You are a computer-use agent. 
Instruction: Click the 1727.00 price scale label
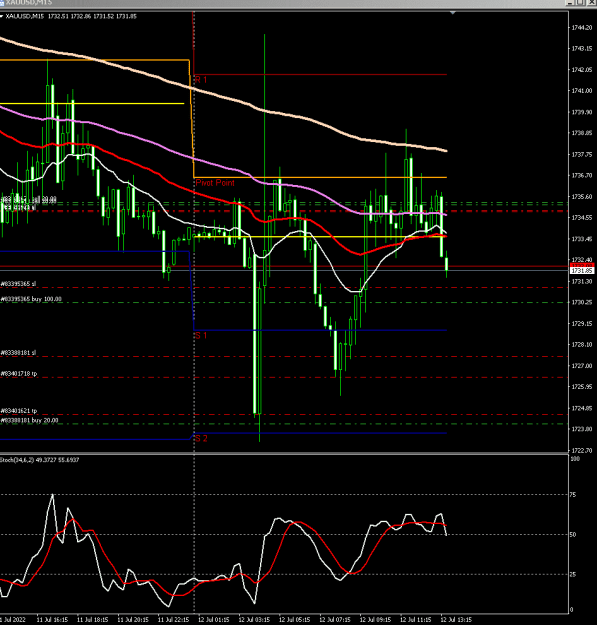(x=581, y=366)
